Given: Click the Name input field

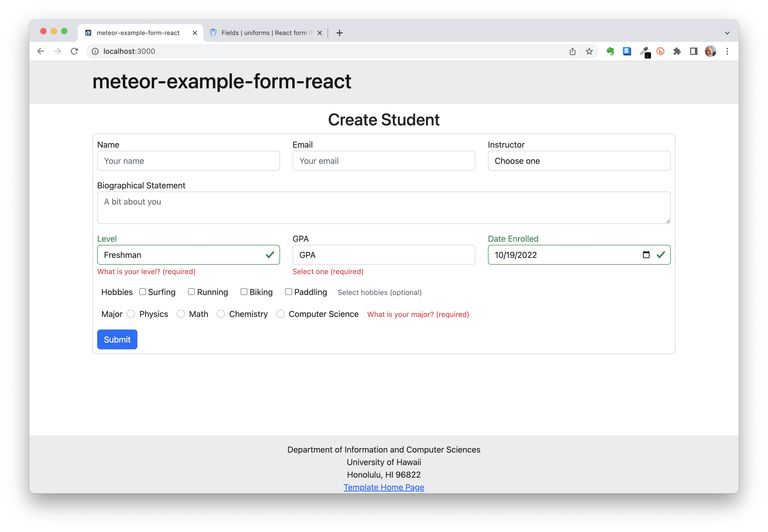Looking at the screenshot, I should tap(188, 161).
